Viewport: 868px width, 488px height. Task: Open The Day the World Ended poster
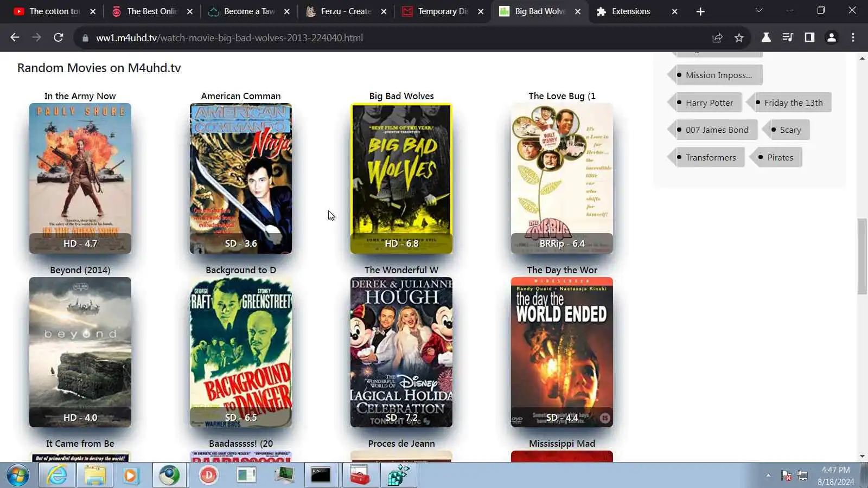[x=562, y=352]
